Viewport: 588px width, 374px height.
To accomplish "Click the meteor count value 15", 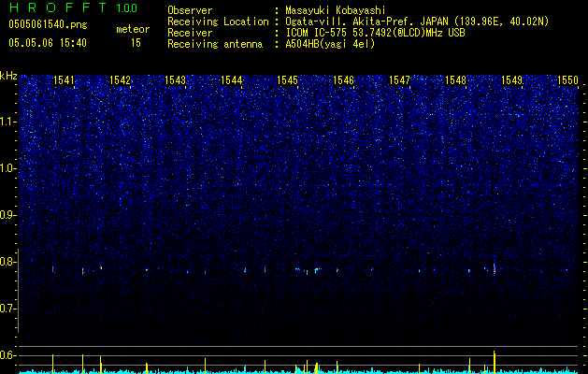I will 136,43.
